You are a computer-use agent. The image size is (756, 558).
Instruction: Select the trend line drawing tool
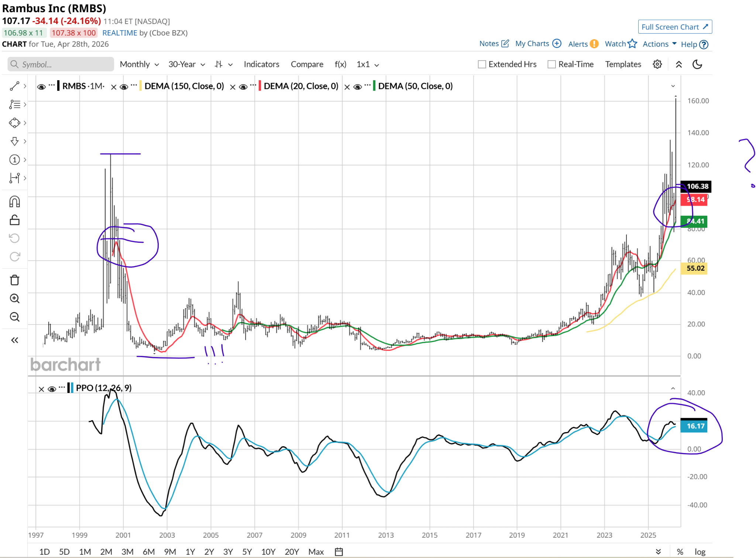point(14,86)
